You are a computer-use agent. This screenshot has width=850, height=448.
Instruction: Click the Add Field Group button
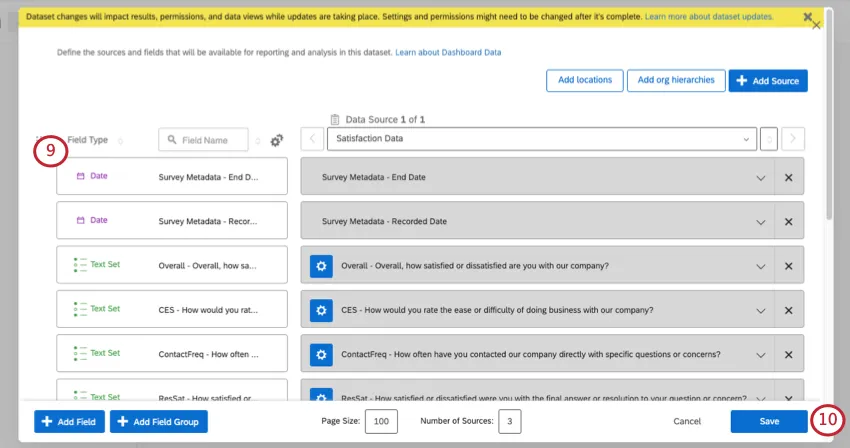click(x=159, y=422)
